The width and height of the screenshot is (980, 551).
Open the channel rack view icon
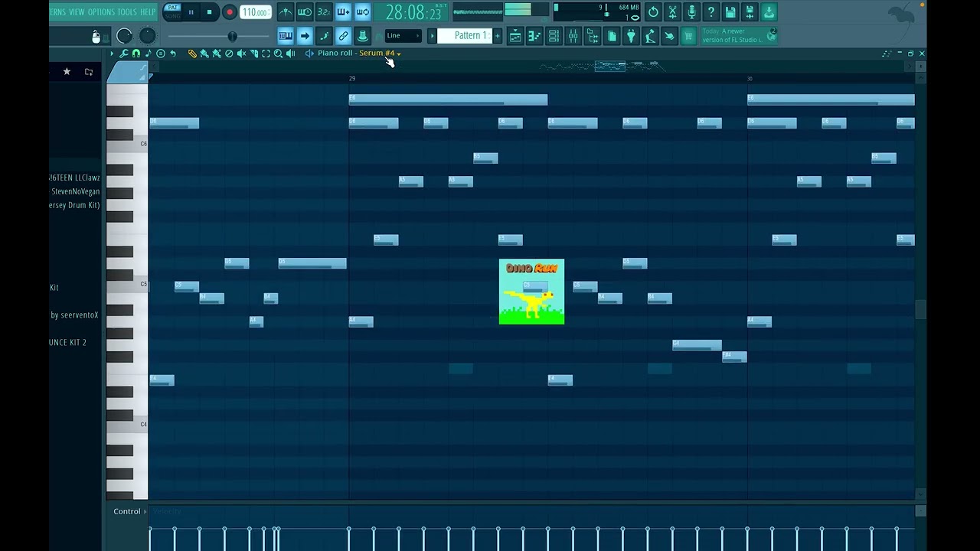click(x=554, y=36)
